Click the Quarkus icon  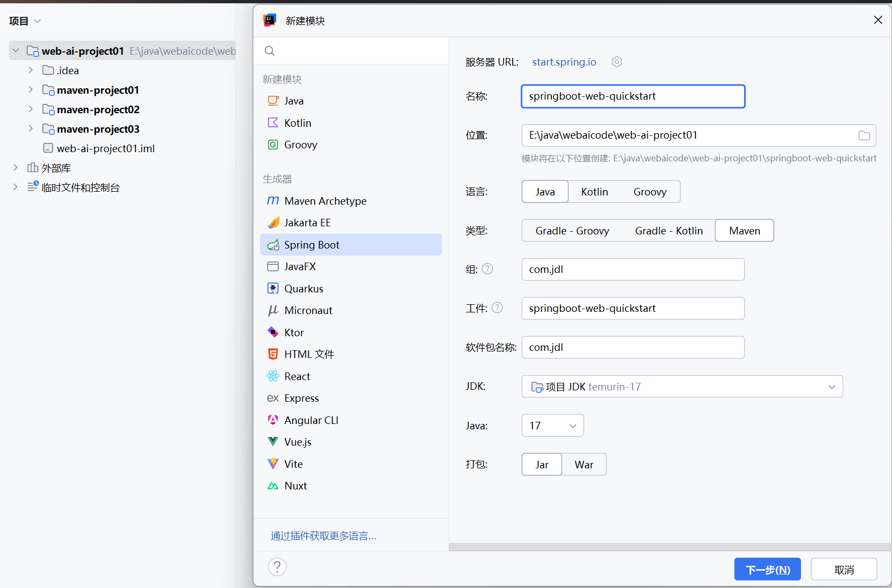click(x=273, y=289)
